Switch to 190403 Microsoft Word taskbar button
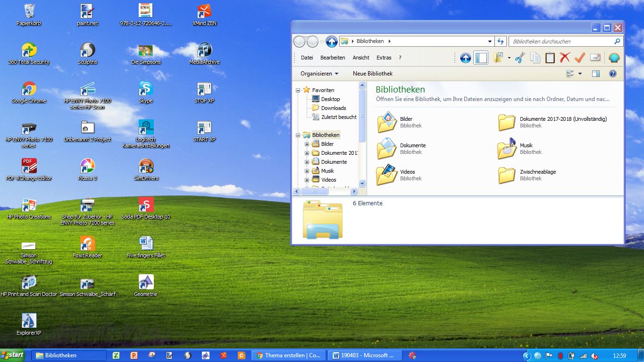Image resolution: width=644 pixels, height=362 pixels. point(365,355)
